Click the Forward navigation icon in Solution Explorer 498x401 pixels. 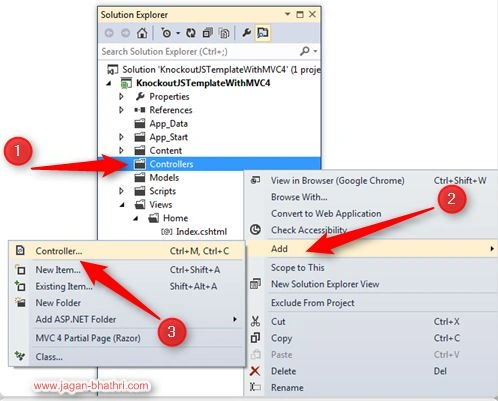point(125,33)
